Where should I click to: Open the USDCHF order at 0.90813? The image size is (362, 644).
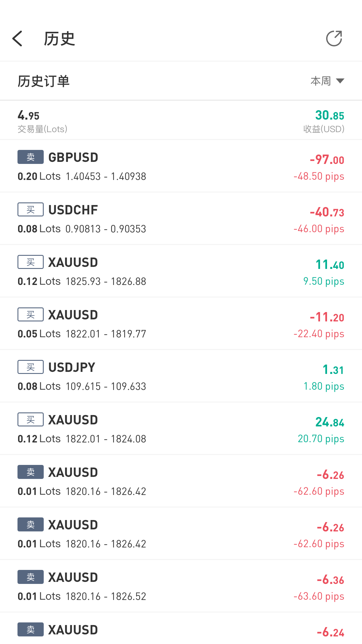click(181, 218)
